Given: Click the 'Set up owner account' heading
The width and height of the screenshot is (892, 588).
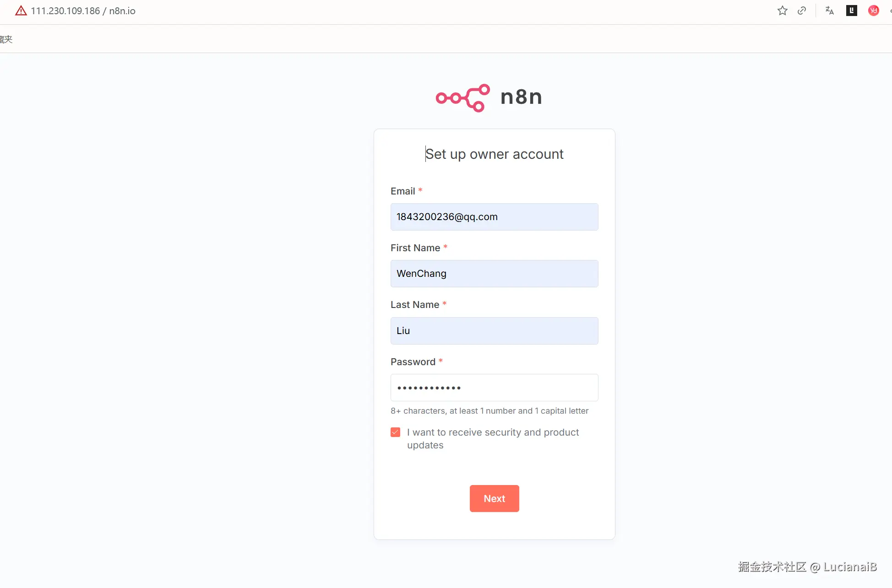Looking at the screenshot, I should click(x=494, y=154).
